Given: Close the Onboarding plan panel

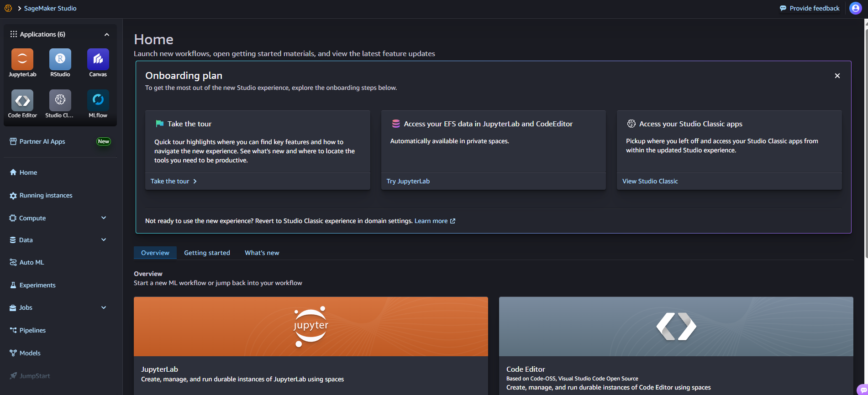Looking at the screenshot, I should tap(837, 76).
